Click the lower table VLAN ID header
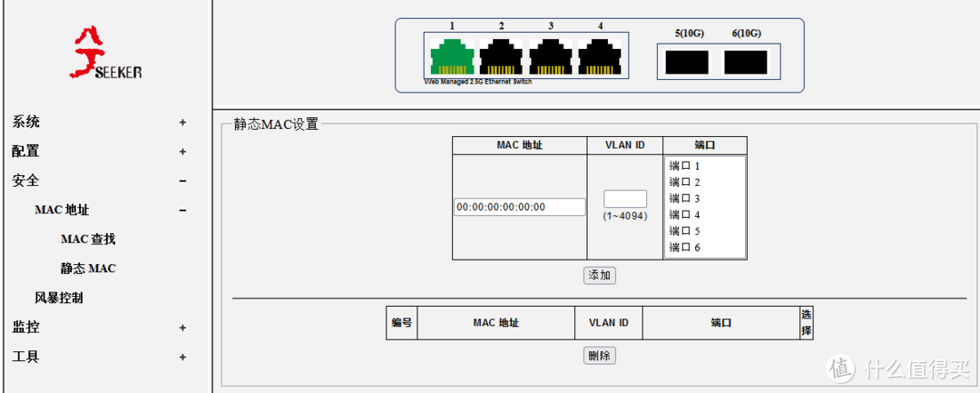980x393 pixels. (609, 323)
